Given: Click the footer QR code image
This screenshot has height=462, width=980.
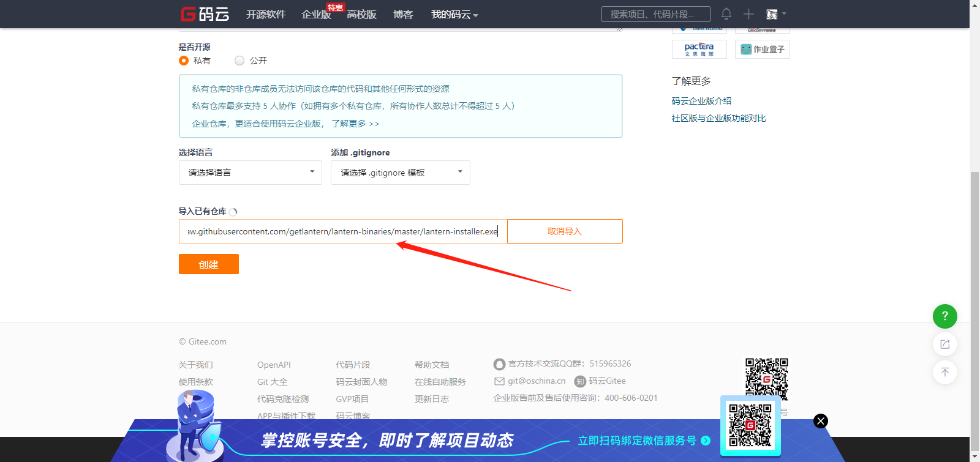Looking at the screenshot, I should pos(766,379).
